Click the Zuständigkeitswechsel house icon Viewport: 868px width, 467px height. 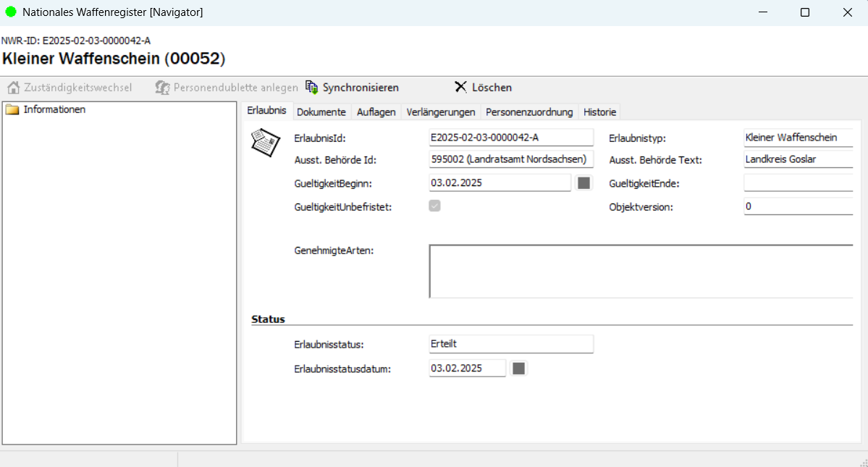pyautogui.click(x=13, y=88)
